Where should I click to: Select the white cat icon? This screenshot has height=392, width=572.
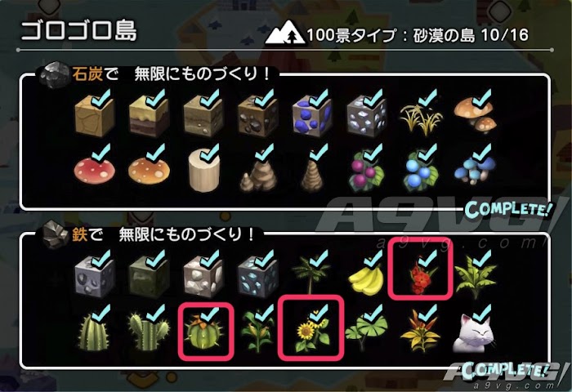click(474, 333)
